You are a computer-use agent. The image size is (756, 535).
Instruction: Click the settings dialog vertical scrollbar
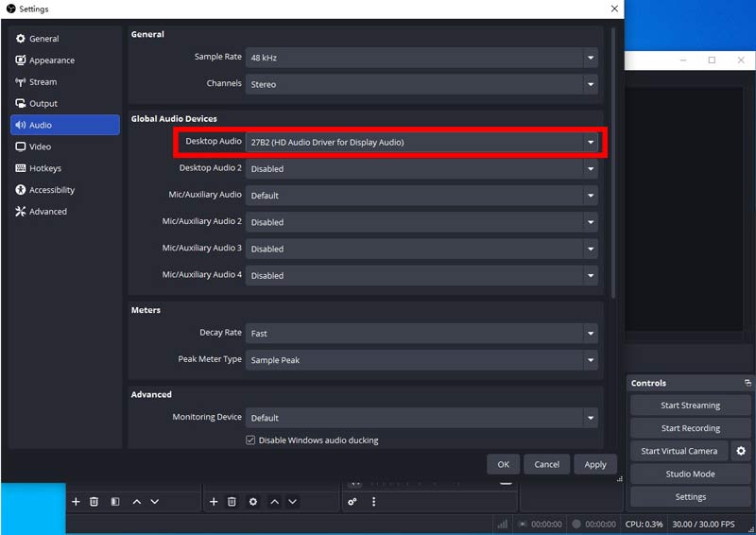click(612, 161)
